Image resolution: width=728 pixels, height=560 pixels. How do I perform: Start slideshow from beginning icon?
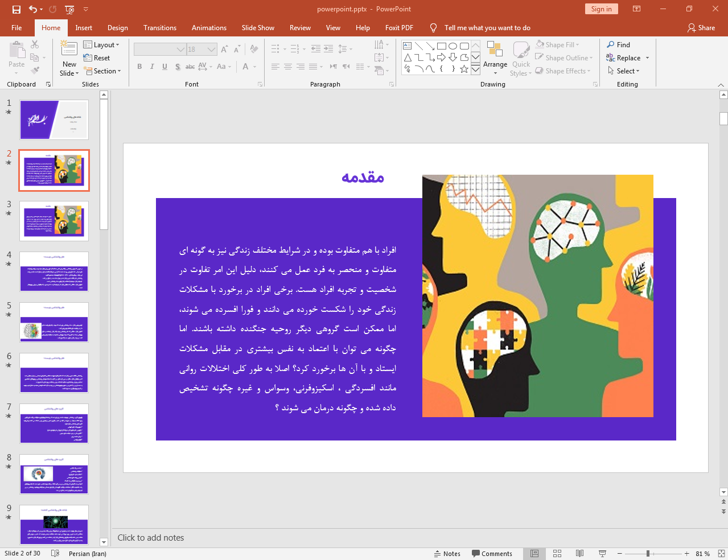[x=69, y=9]
